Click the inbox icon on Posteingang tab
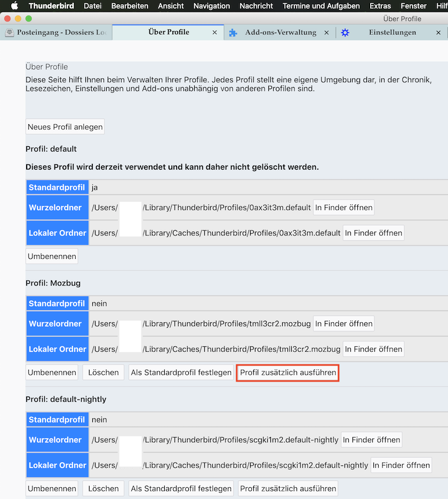Screen dimensions: 448x499 point(9,33)
